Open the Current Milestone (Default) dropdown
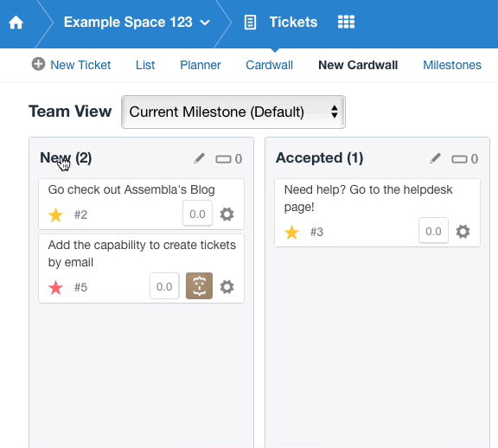Image resolution: width=498 pixels, height=448 pixels. [233, 112]
